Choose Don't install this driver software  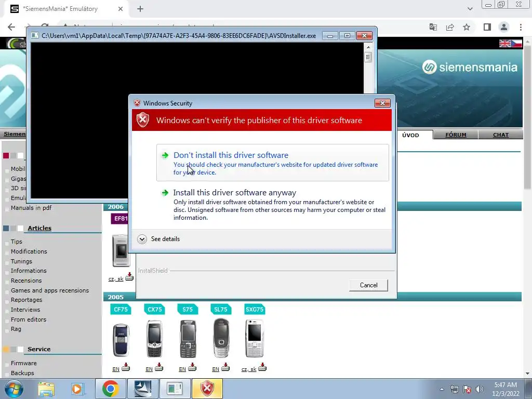click(x=272, y=163)
